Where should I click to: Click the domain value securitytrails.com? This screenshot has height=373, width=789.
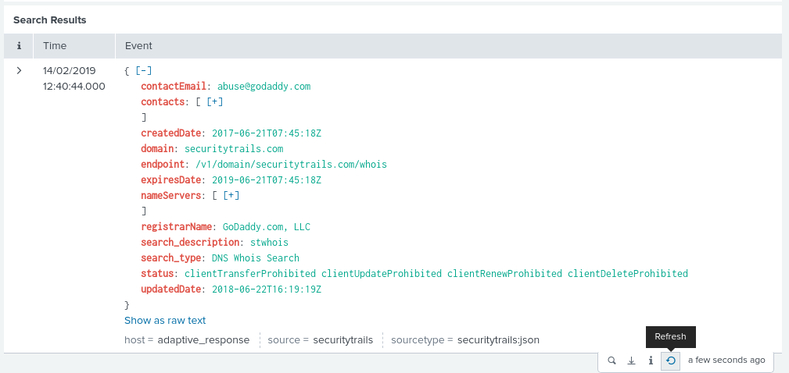[x=234, y=148]
